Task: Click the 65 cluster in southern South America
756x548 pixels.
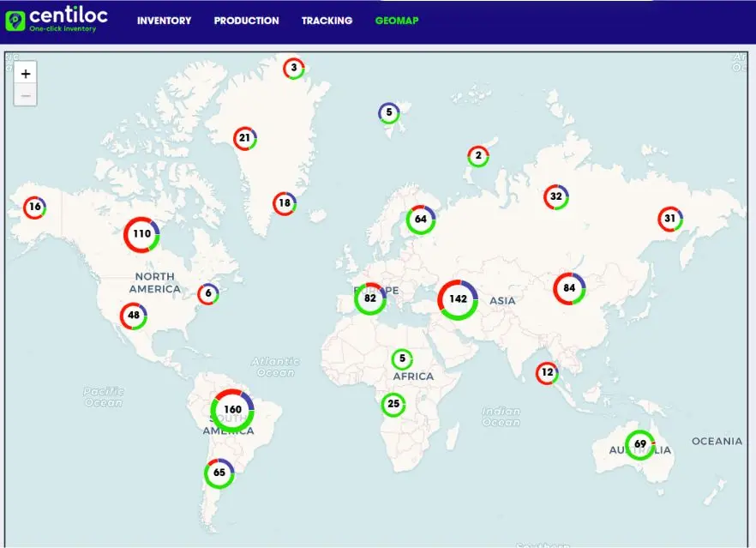Action: [x=219, y=473]
